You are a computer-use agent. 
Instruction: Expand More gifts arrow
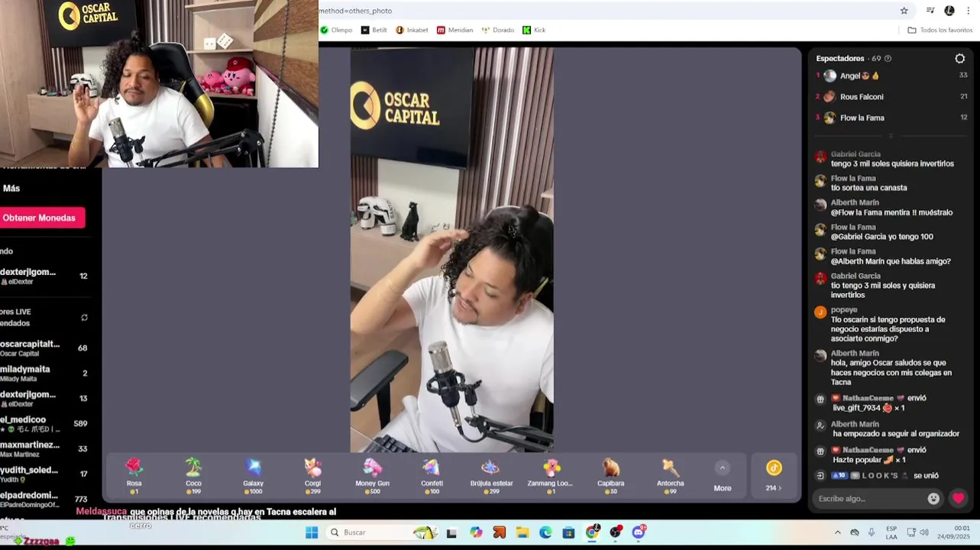[x=722, y=468]
